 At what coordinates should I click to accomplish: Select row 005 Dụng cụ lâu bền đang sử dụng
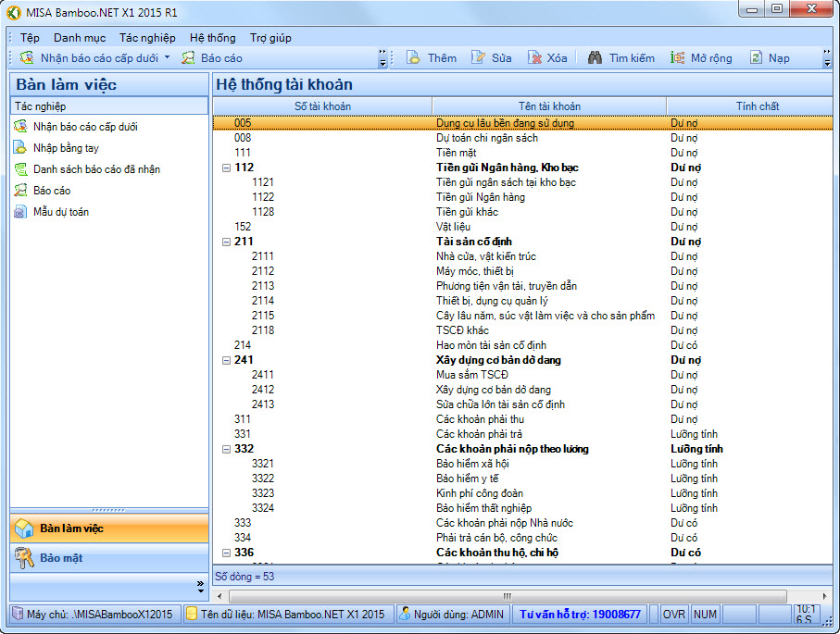[x=523, y=123]
